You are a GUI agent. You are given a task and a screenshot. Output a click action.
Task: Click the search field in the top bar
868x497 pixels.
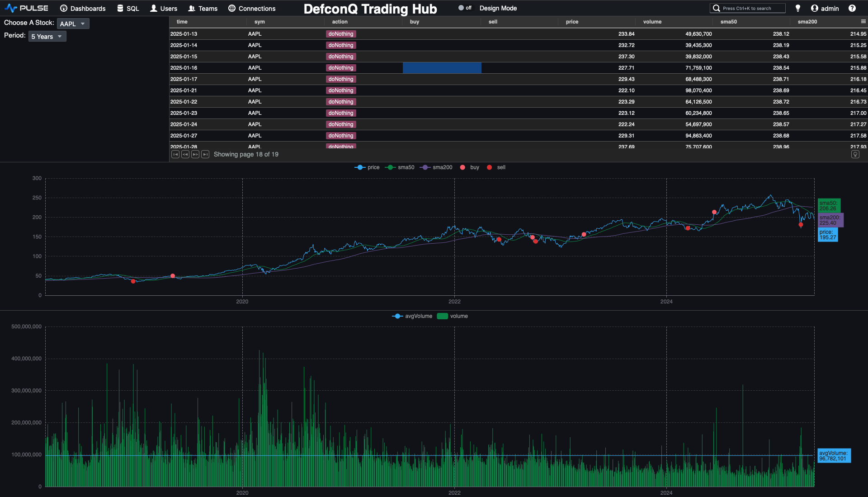(x=747, y=8)
